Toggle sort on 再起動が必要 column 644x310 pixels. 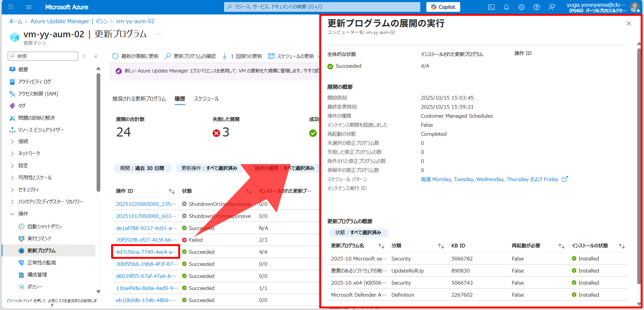[561, 246]
